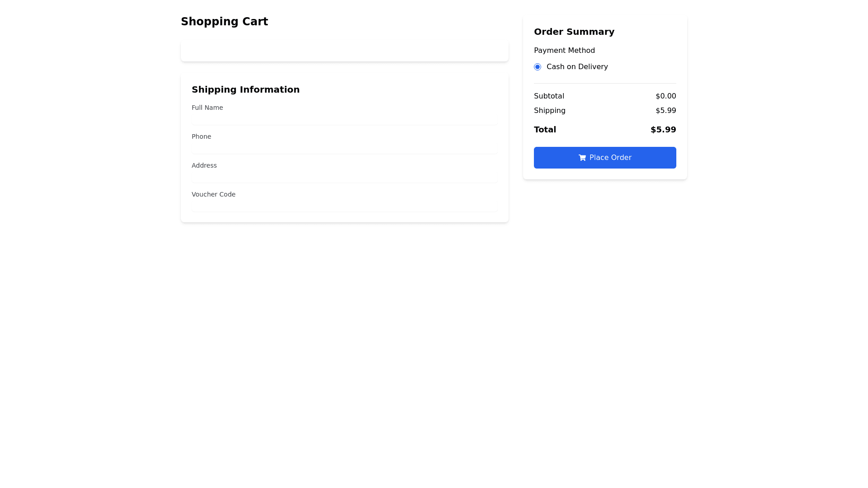Image resolution: width=868 pixels, height=488 pixels.
Task: Click into the Phone input field
Action: [x=344, y=148]
